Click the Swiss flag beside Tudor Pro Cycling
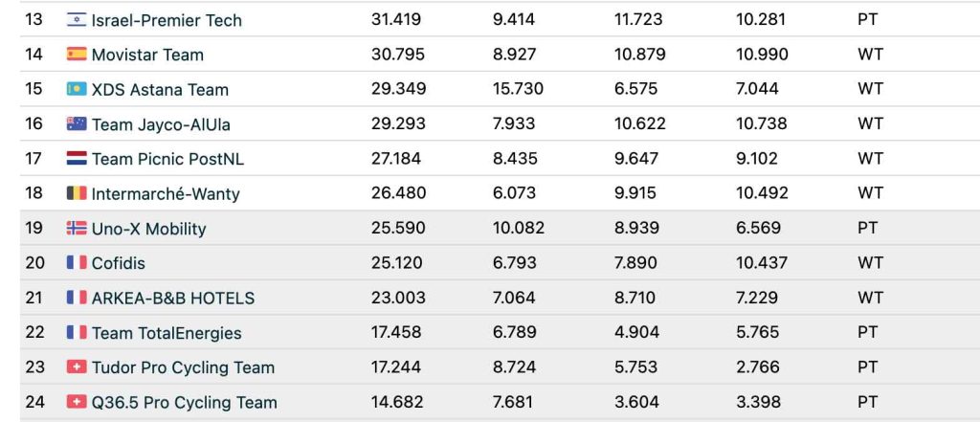This screenshot has width=980, height=422. pyautogui.click(x=77, y=367)
